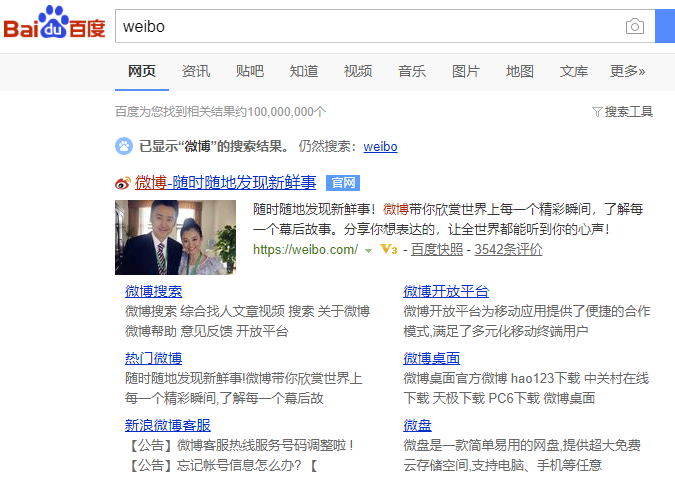Click the Baidu paw notice icon
The width and height of the screenshot is (675, 489).
coord(124,146)
